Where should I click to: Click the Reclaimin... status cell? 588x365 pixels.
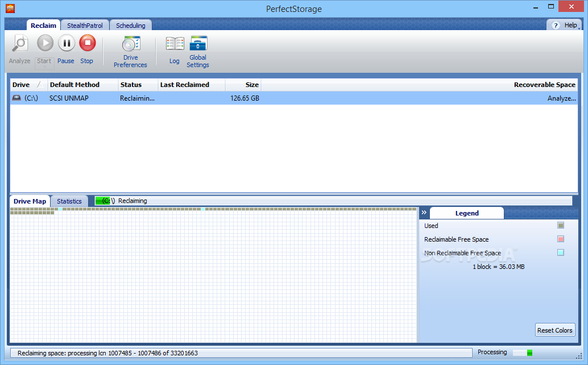[x=137, y=98]
